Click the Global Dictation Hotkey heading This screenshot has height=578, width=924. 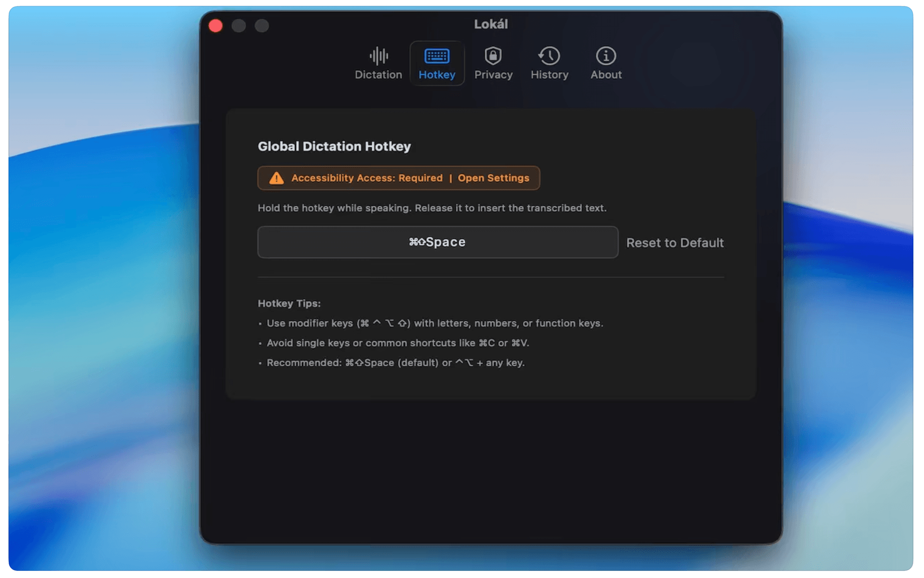(334, 146)
